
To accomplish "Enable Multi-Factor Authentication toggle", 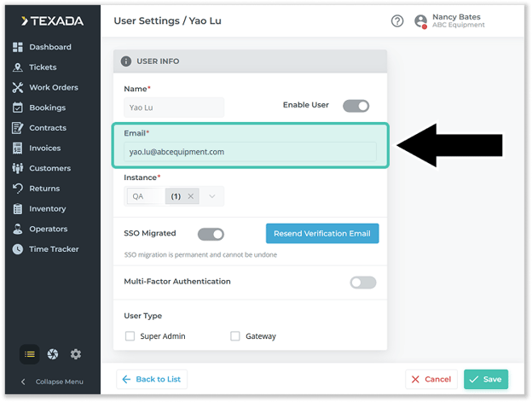I will pyautogui.click(x=362, y=283).
